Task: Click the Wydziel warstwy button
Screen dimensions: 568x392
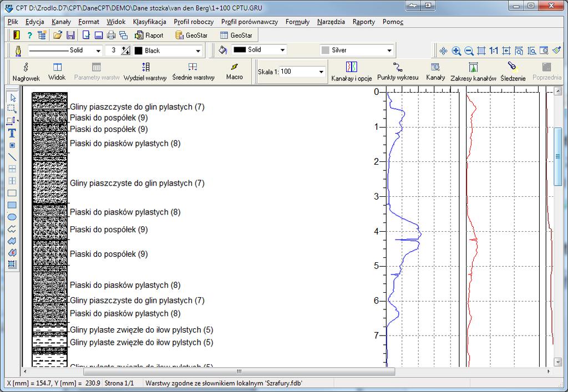Action: [145, 72]
